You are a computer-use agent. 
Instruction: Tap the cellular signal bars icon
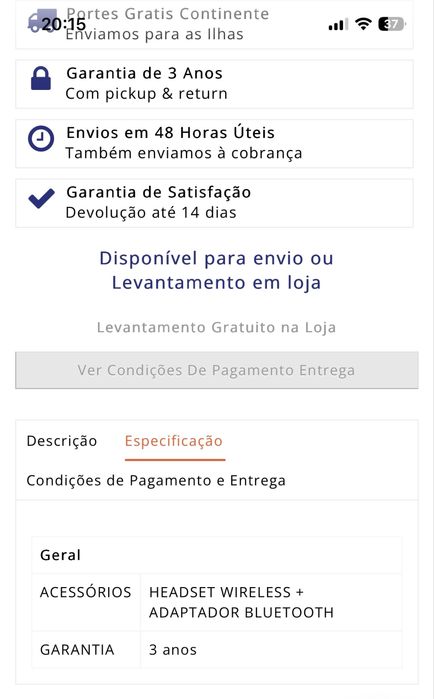pos(338,25)
